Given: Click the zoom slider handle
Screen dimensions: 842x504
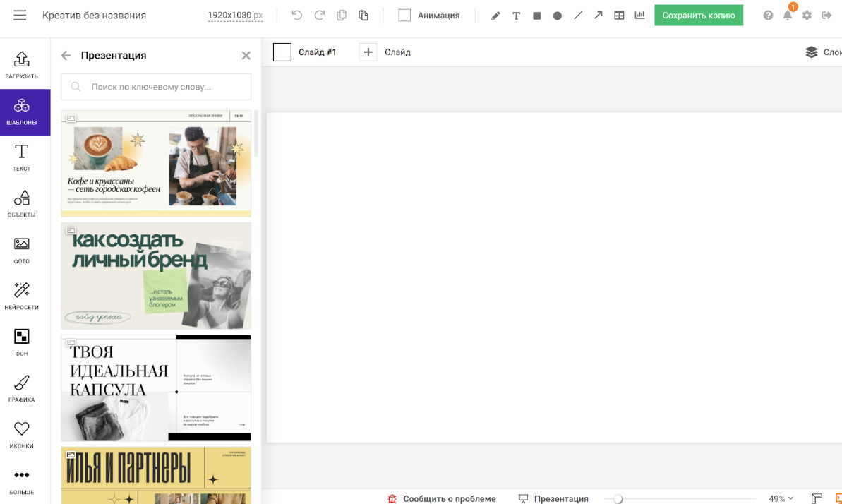Looking at the screenshot, I should click(618, 498).
